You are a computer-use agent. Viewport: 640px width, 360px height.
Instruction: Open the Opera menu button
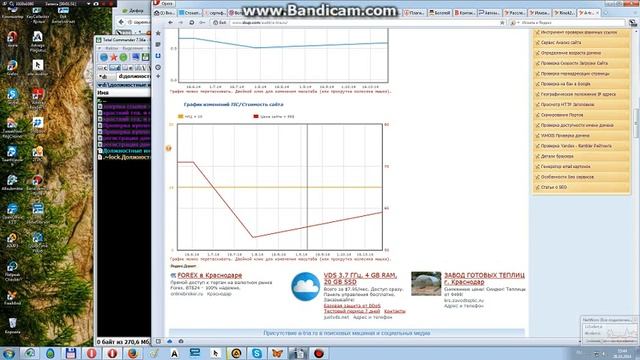point(163,3)
